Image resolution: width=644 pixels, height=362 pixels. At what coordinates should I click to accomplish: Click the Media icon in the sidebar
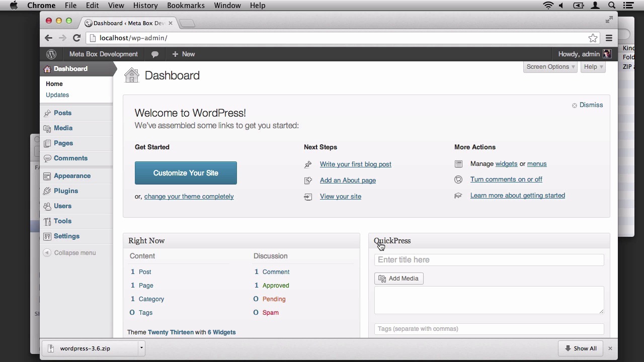[x=47, y=128]
